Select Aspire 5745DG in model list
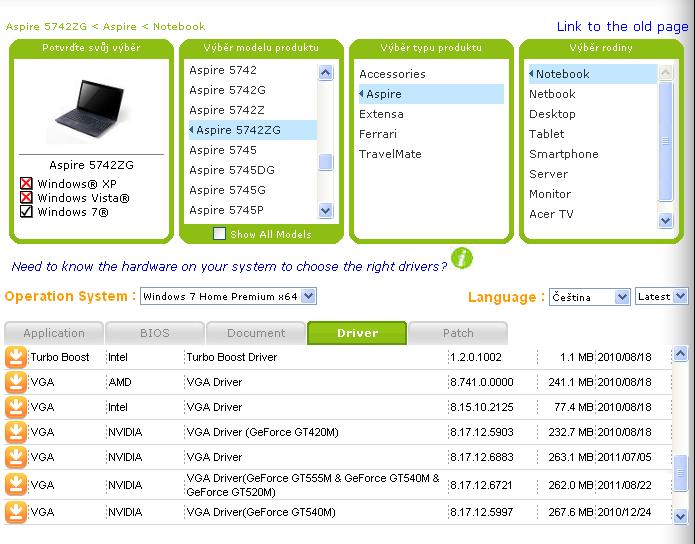 point(232,170)
